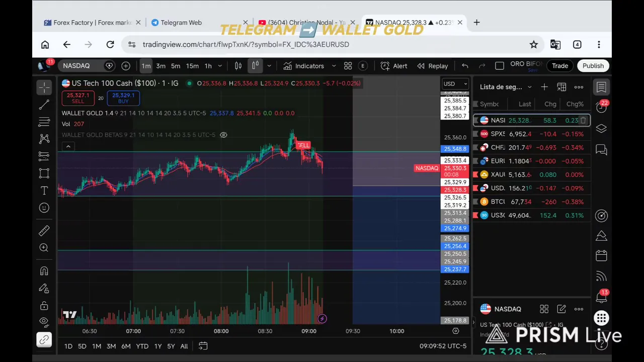Open the forecasting and measurement tools
644x362 pixels.
44,156
